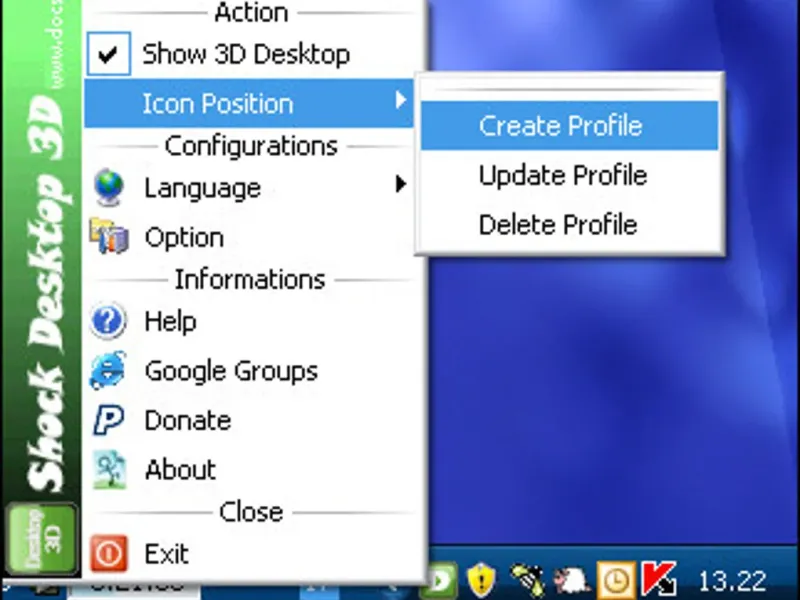800x600 pixels.
Task: Click the Language globe icon
Action: 109,187
